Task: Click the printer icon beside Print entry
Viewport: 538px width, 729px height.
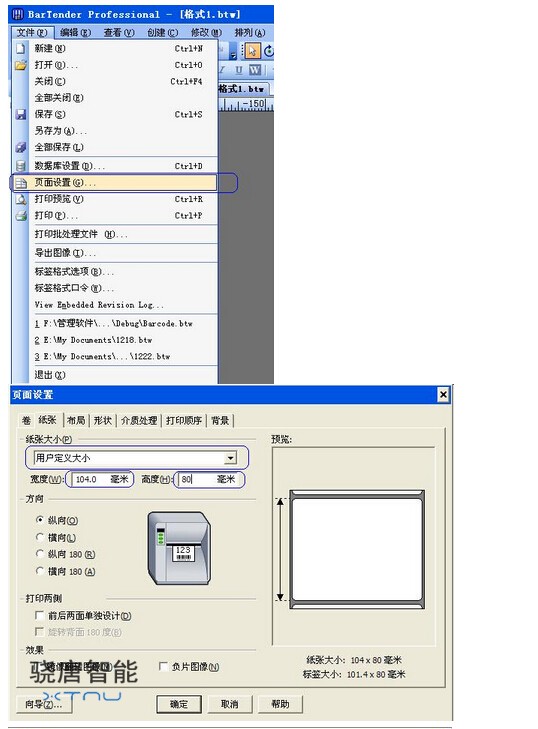Action: click(x=20, y=215)
